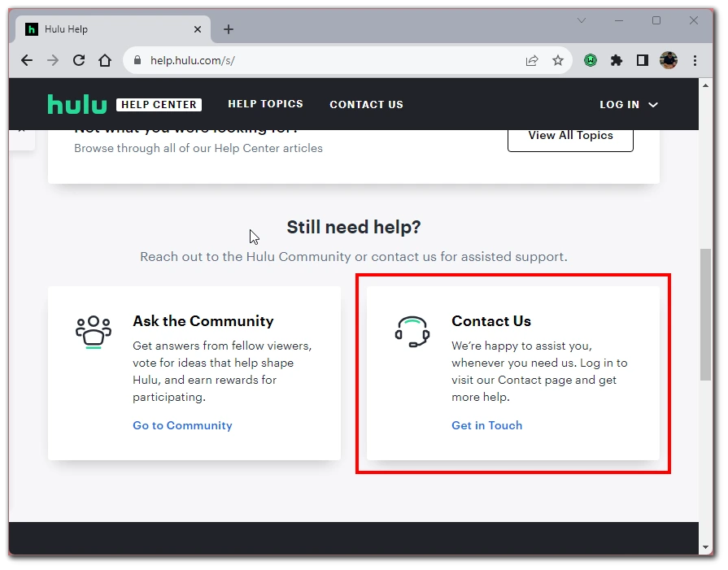The image size is (728, 570).
Task: Open the Help Topics menu
Action: pyautogui.click(x=265, y=104)
